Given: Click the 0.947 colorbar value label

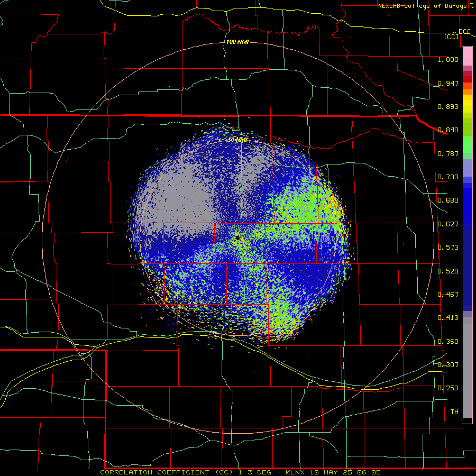Looking at the screenshot, I should [448, 83].
